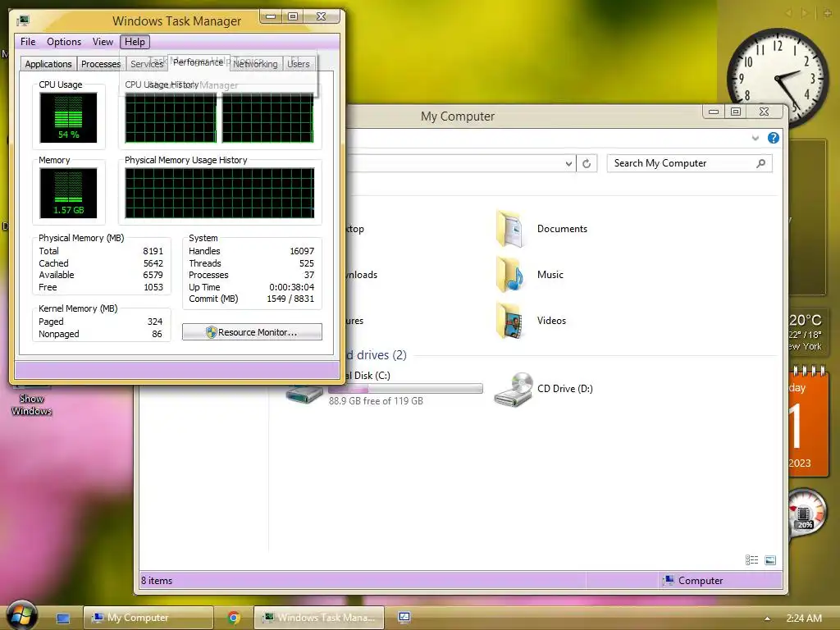Click the Task Manager title bar icon
Viewport: 840px width, 630px height.
click(x=23, y=21)
